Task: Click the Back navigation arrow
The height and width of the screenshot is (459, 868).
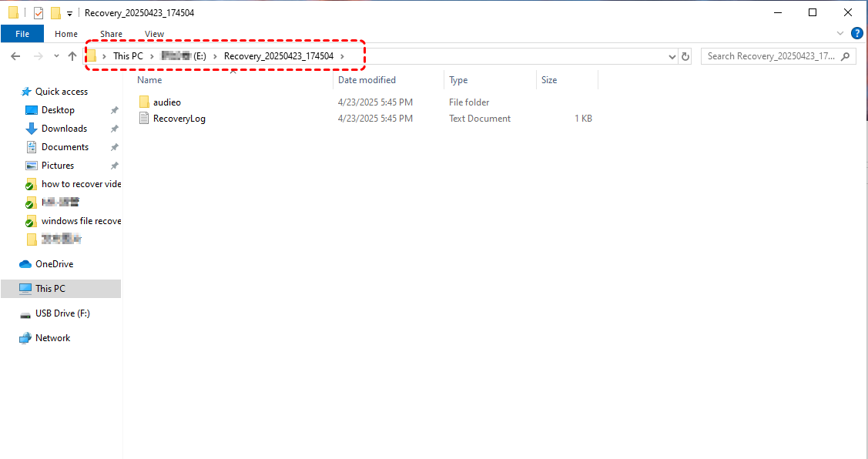Action: pyautogui.click(x=15, y=56)
